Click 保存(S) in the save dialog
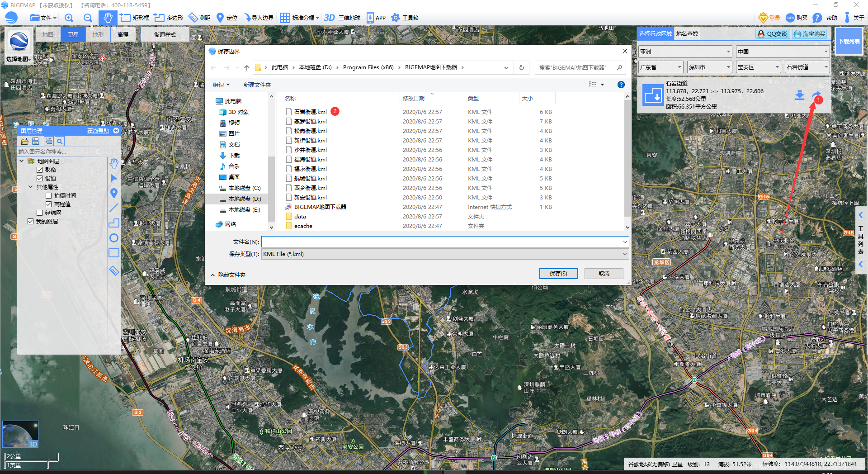 tap(559, 274)
